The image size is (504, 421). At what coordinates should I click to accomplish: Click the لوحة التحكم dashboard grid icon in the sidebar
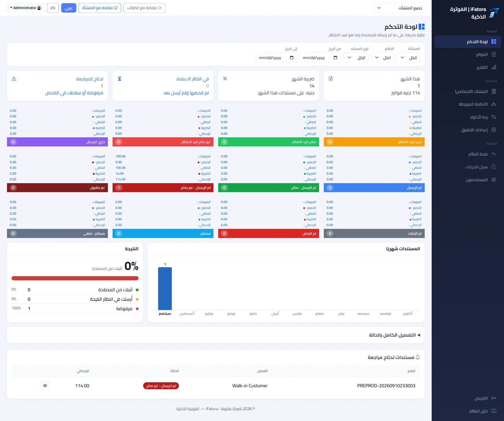coord(494,42)
